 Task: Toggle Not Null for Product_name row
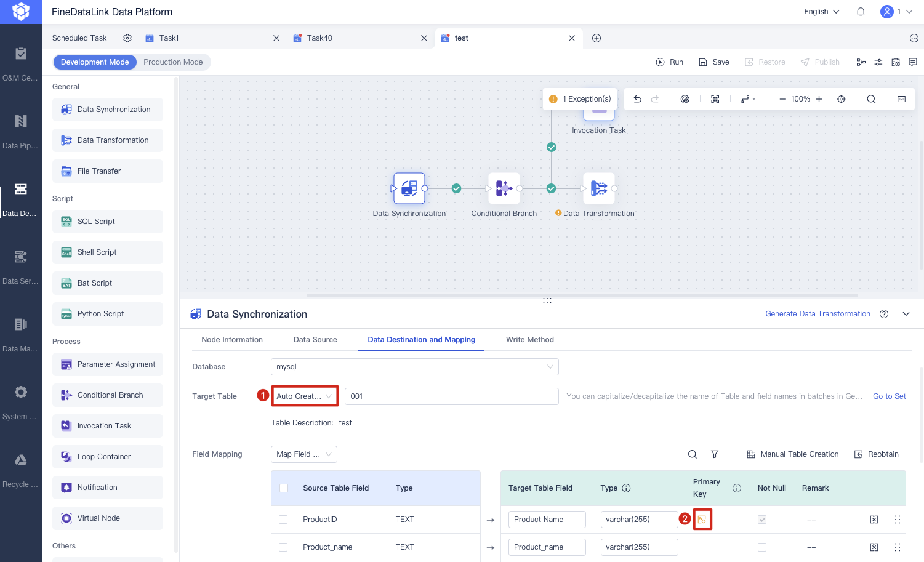(762, 547)
